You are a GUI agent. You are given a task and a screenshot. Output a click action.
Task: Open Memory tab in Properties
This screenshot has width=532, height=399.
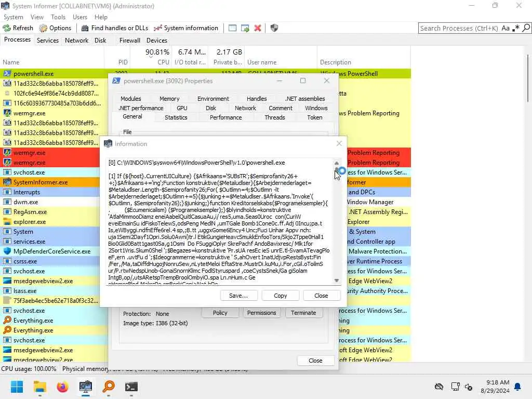coord(169,99)
